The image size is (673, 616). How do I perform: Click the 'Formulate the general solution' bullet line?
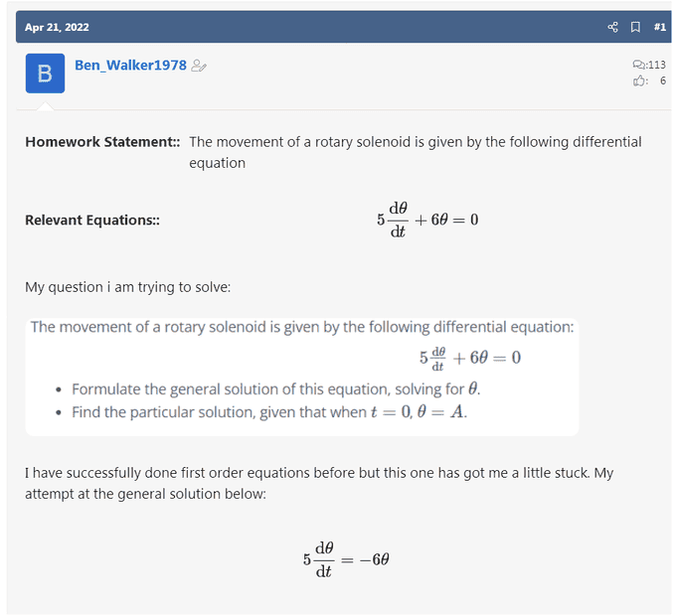pos(282,389)
